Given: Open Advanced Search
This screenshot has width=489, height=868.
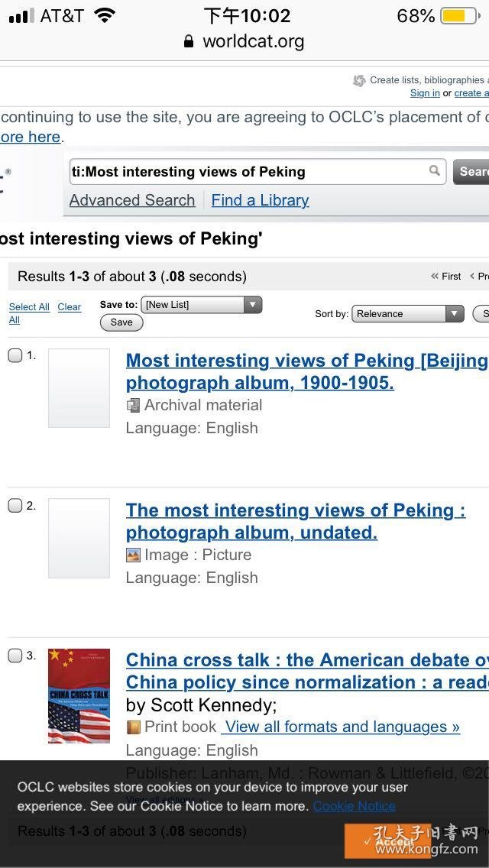Looking at the screenshot, I should (x=132, y=200).
